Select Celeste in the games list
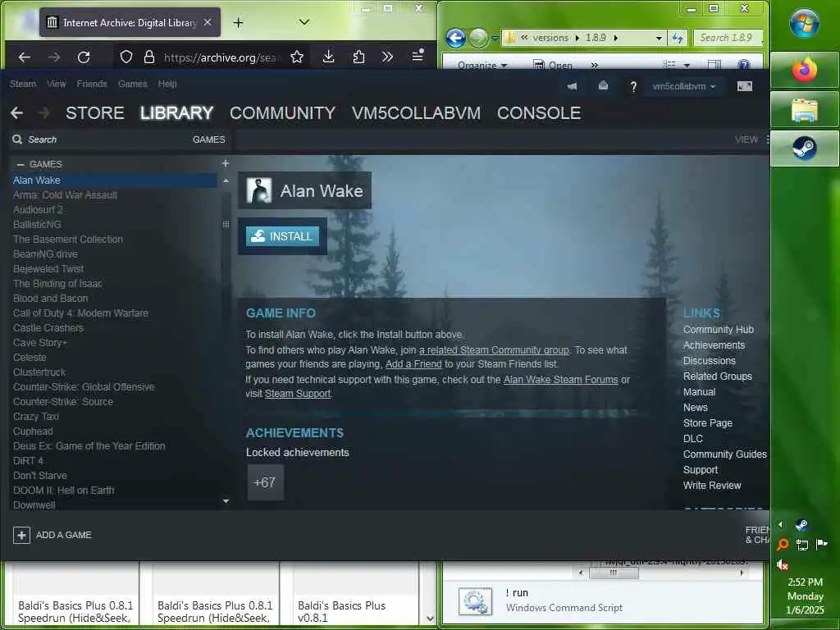Screen dimensions: 840x630 [x=30, y=358]
